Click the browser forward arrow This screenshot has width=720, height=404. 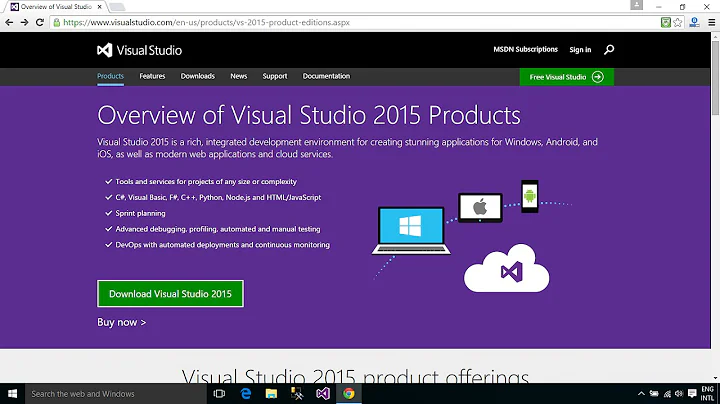pyautogui.click(x=24, y=22)
